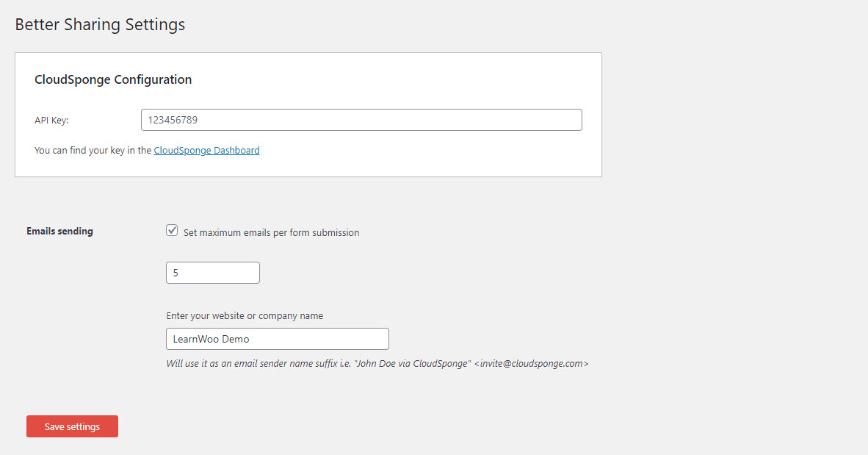This screenshot has height=455, width=868.
Task: Open the CloudSponge Dashboard link
Action: click(x=206, y=150)
